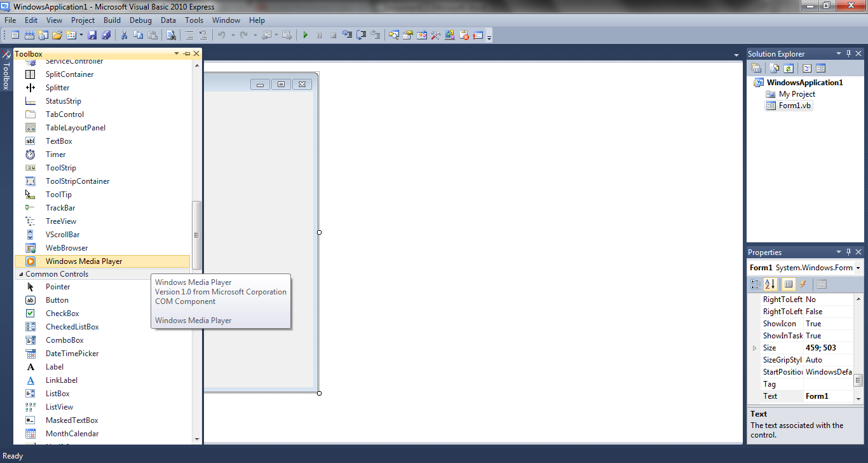Click the Open File folder icon
Viewport: 868px width, 463px height.
coord(57,35)
